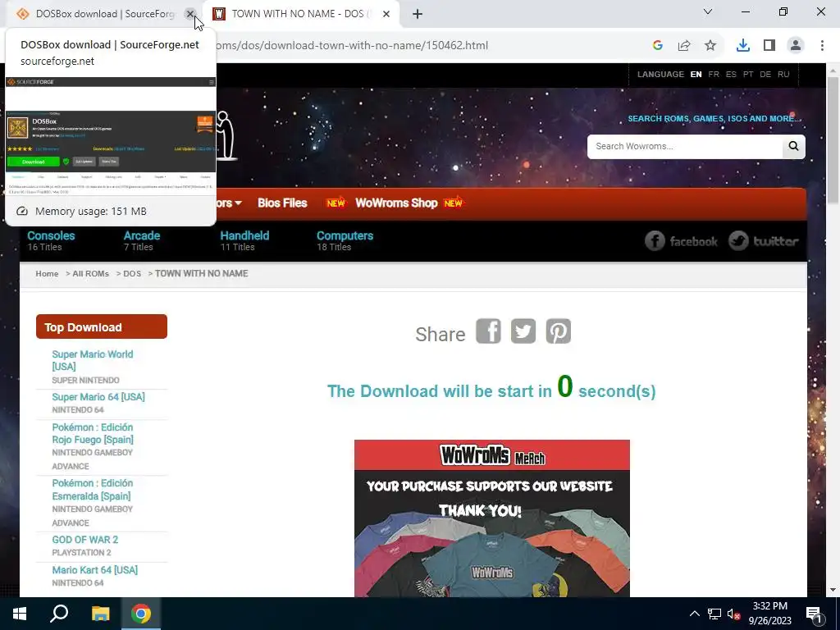
Task: Open WoWroms Shop menu item
Action: pyautogui.click(x=396, y=203)
